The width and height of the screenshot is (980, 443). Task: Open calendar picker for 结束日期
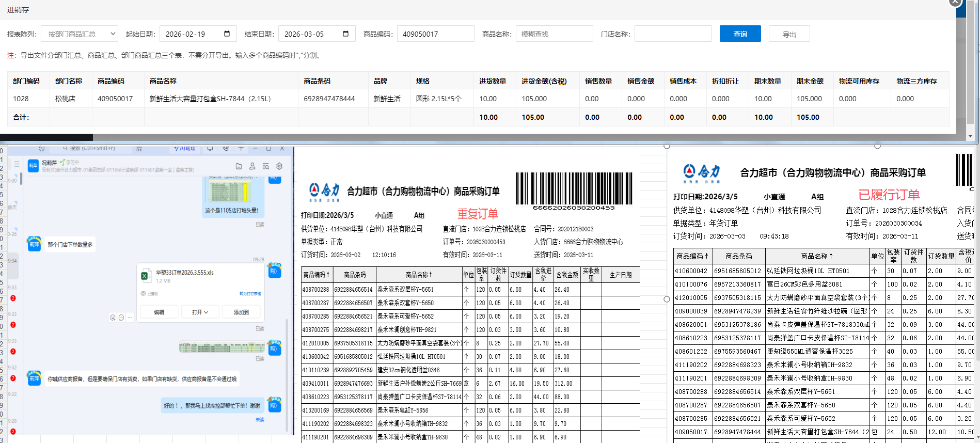pyautogui.click(x=345, y=34)
